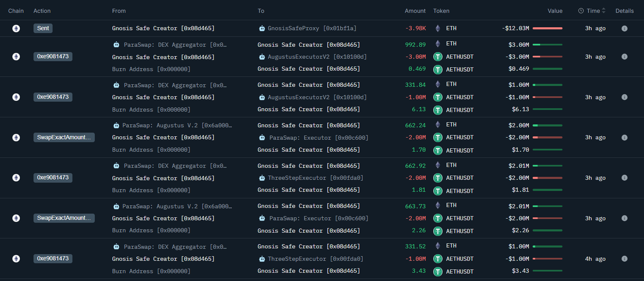Select the 662.92 amount
Viewport: 644px width, 281px height.
click(415, 166)
